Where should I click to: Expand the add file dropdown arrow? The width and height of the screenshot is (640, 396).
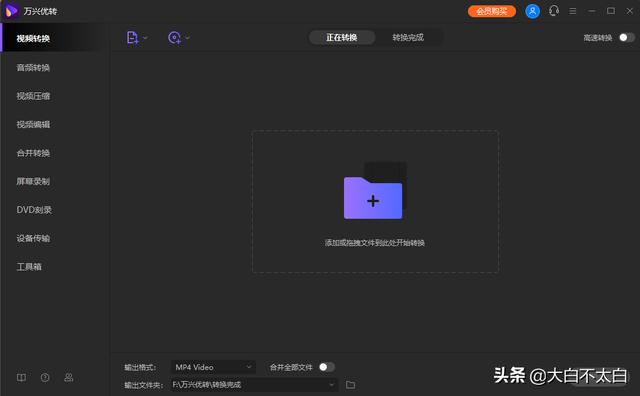[x=145, y=38]
